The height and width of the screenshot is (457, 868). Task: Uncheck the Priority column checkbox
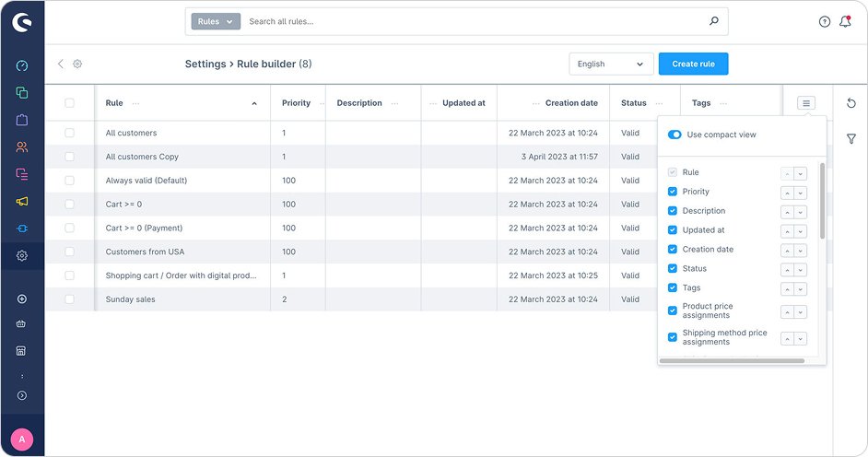[x=673, y=192]
